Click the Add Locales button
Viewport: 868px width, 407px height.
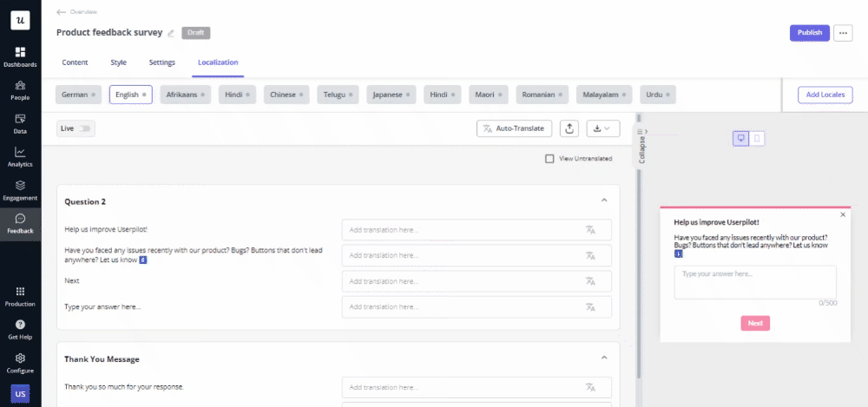point(825,95)
